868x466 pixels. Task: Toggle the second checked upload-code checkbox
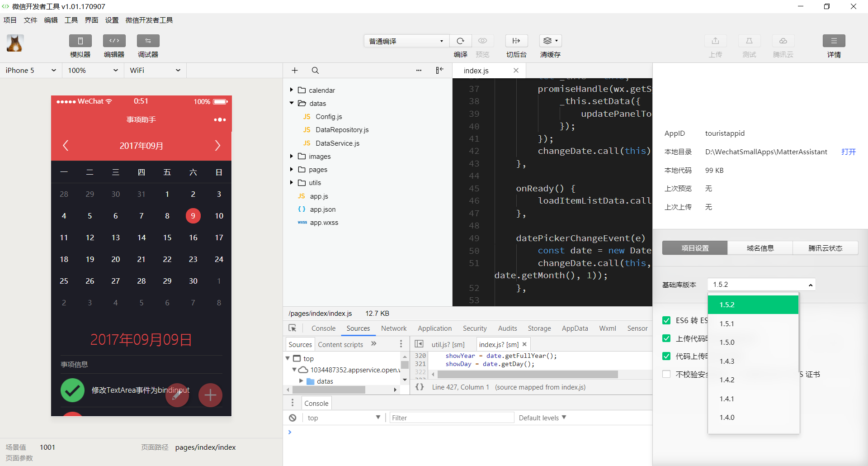coord(666,338)
